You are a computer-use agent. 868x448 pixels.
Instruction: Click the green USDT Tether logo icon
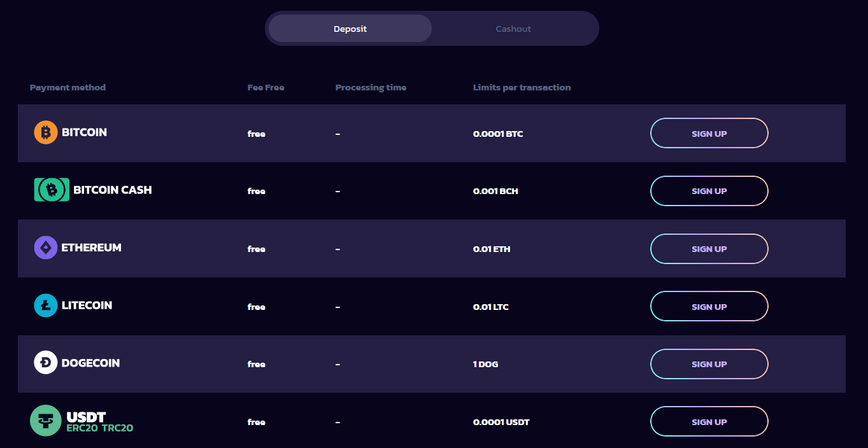46,421
